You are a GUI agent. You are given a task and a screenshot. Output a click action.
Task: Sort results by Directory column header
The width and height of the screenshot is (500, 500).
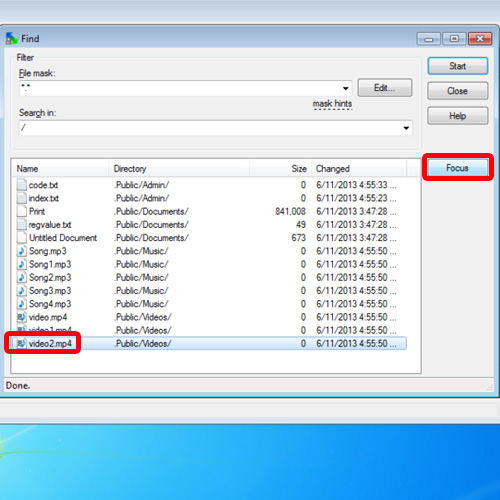pyautogui.click(x=179, y=169)
